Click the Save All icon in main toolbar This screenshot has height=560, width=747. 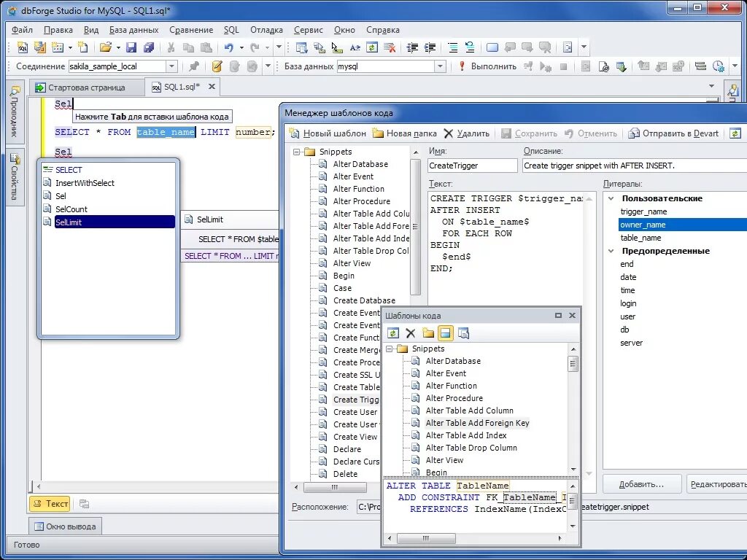tap(149, 47)
